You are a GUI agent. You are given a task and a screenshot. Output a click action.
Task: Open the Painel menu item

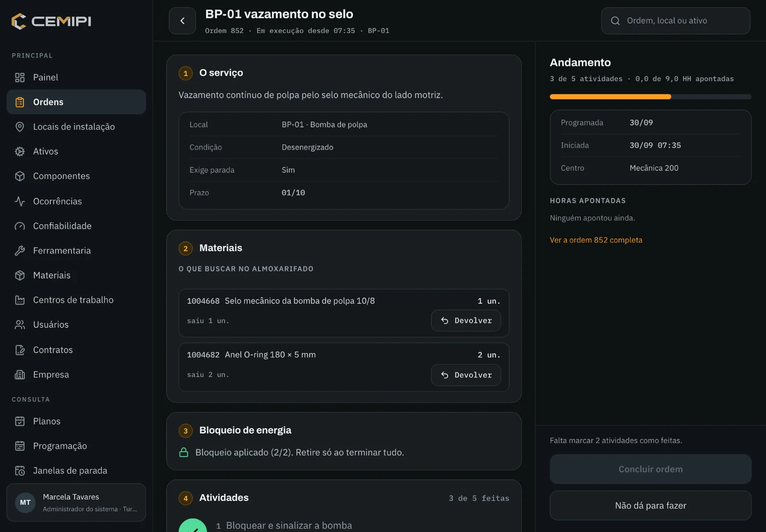coord(76,78)
